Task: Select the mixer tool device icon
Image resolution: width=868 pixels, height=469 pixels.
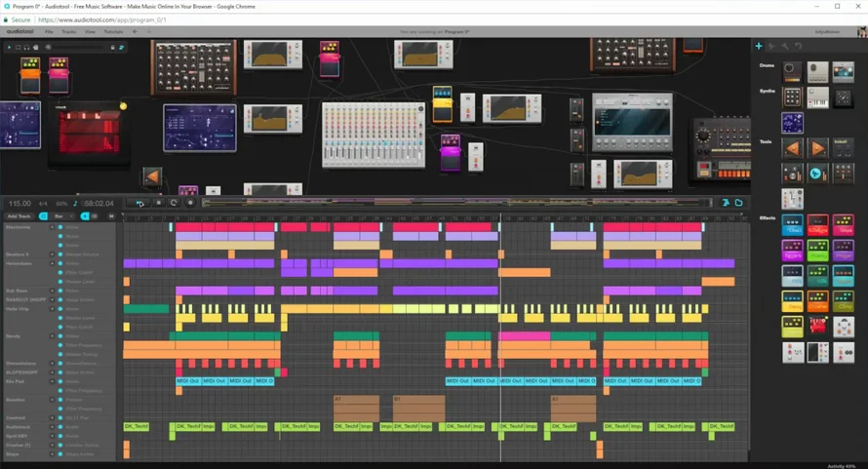Action: click(x=792, y=200)
